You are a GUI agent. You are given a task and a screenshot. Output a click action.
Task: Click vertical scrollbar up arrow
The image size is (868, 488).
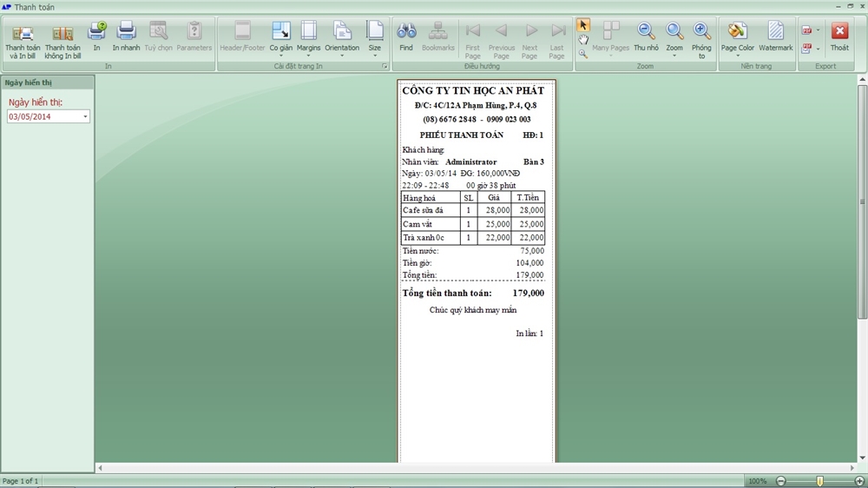pos(862,80)
